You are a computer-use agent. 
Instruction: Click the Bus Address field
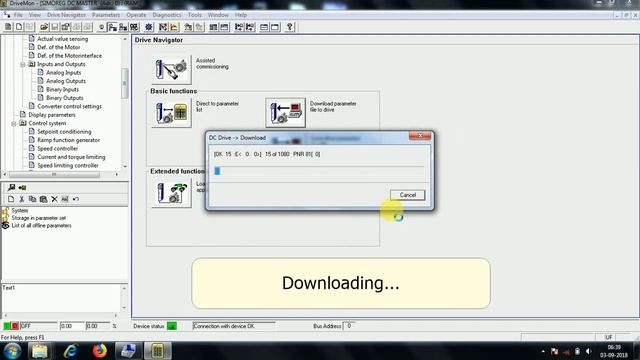[x=349, y=326]
